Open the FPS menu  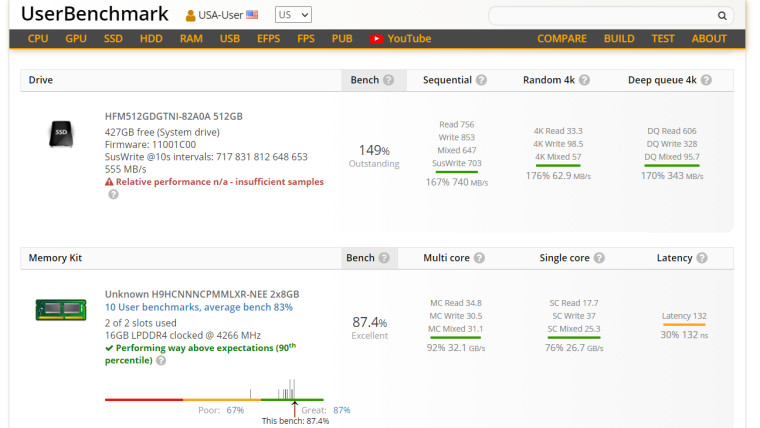point(306,39)
